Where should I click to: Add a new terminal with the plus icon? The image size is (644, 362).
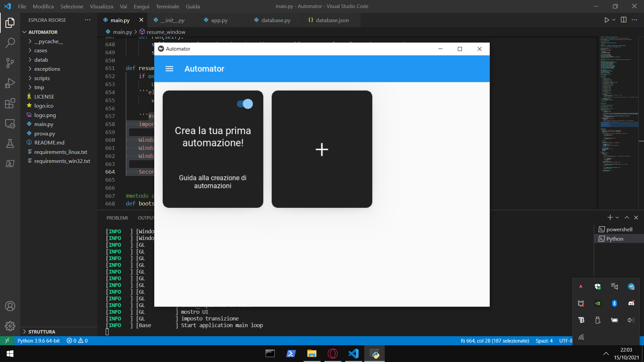click(x=610, y=217)
